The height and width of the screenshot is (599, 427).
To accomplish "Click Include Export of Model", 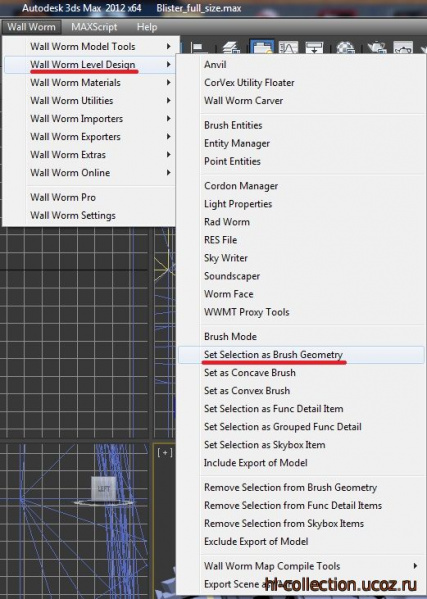I will pyautogui.click(x=256, y=463).
